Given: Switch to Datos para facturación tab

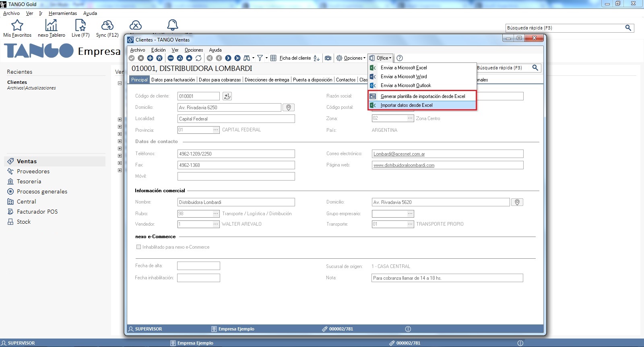Looking at the screenshot, I should click(173, 80).
